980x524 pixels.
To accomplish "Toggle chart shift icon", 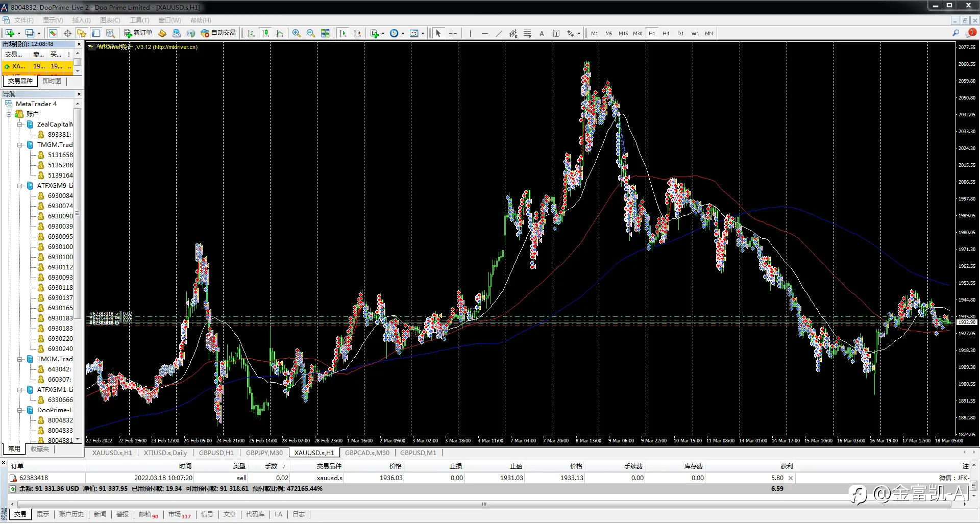I will pyautogui.click(x=357, y=33).
